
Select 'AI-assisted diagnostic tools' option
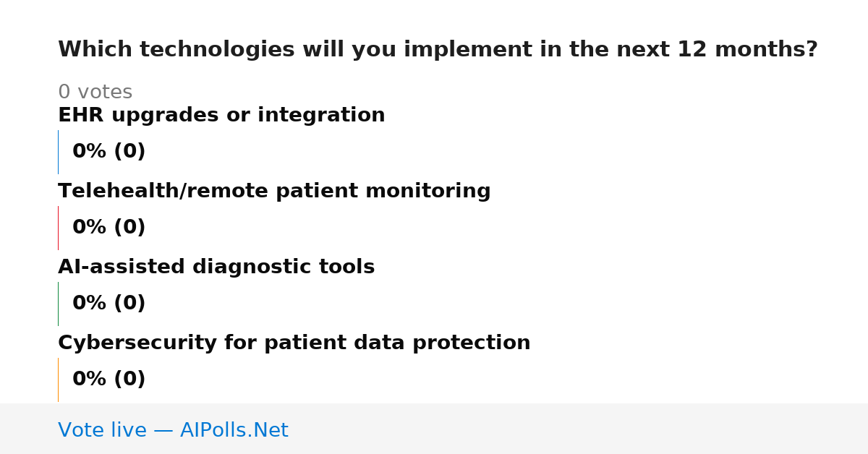point(216,267)
